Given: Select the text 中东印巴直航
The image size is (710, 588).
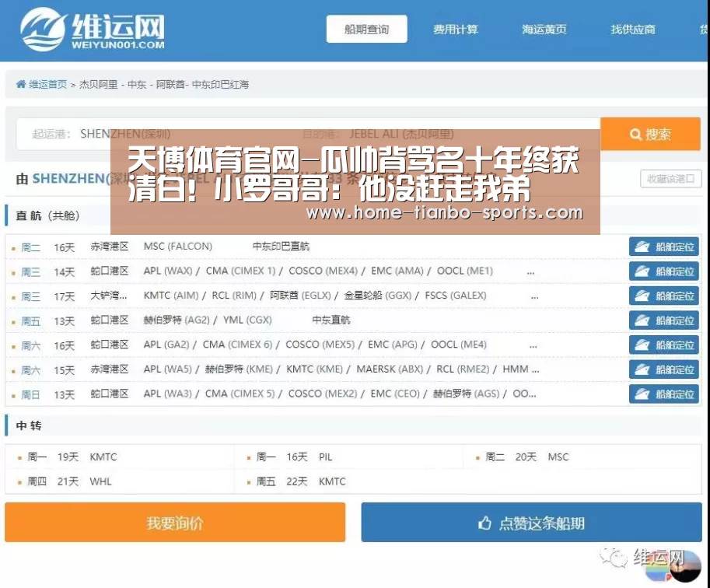Looking at the screenshot, I should click(x=281, y=247).
